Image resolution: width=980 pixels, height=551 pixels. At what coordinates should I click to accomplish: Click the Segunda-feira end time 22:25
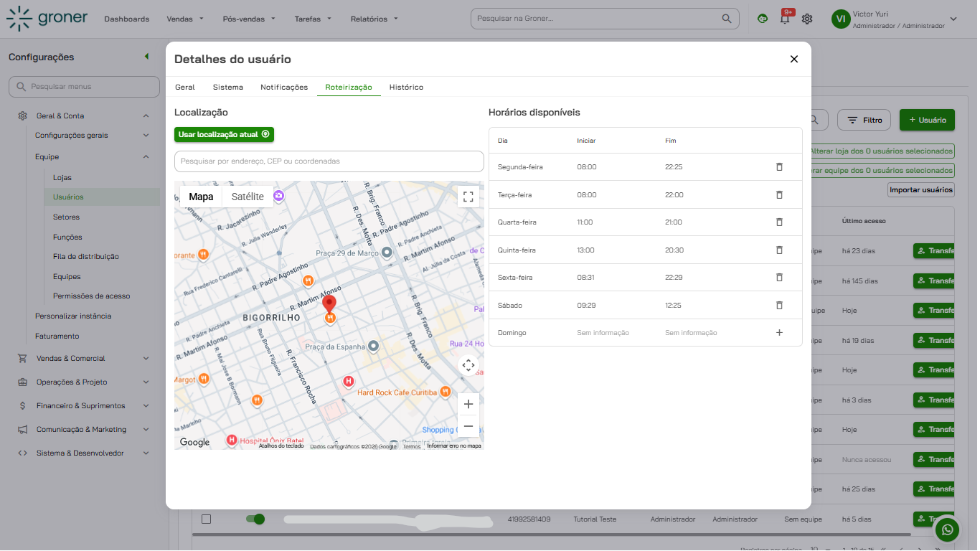click(x=674, y=167)
